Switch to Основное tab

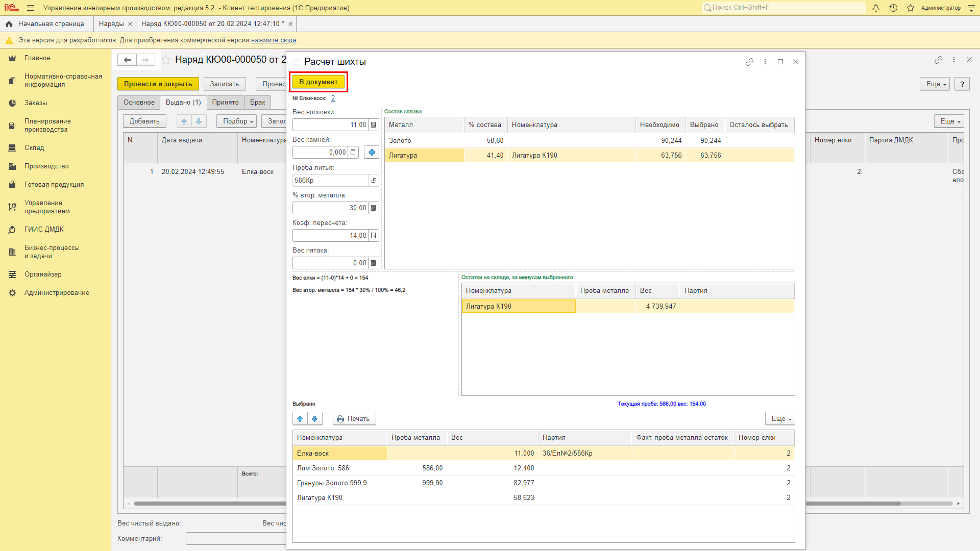click(x=139, y=103)
